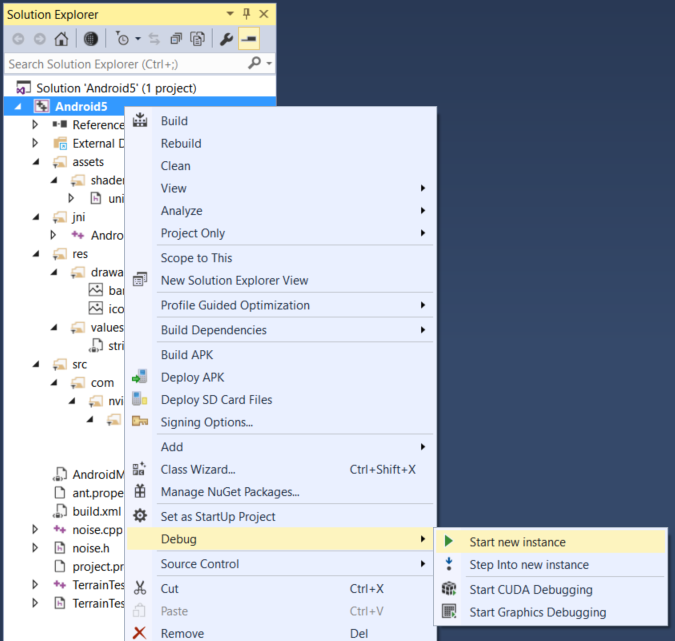Click the Back navigation arrow icon
Screen dimensions: 675x641
19,39
